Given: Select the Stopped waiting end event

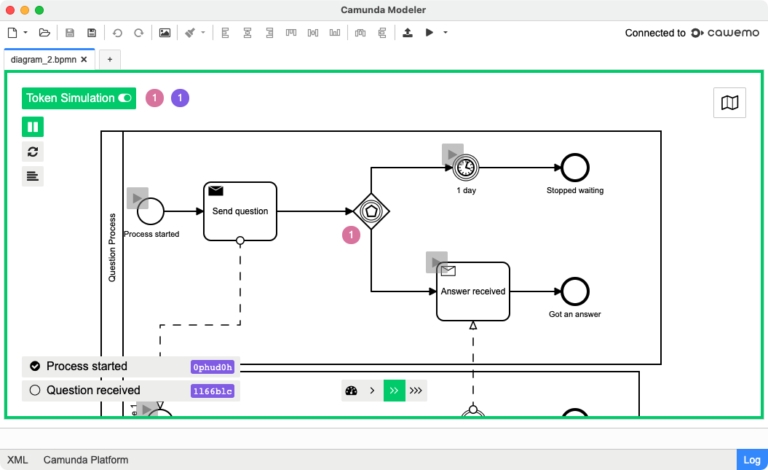Looking at the screenshot, I should click(x=575, y=167).
